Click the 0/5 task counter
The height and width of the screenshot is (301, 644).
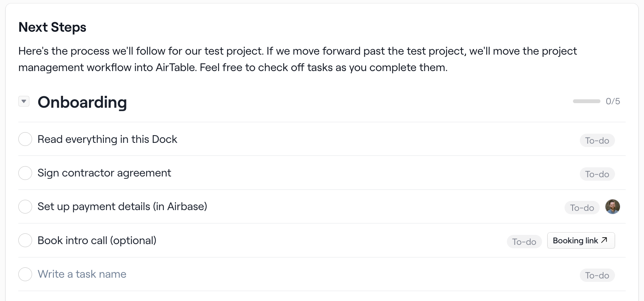click(x=613, y=101)
